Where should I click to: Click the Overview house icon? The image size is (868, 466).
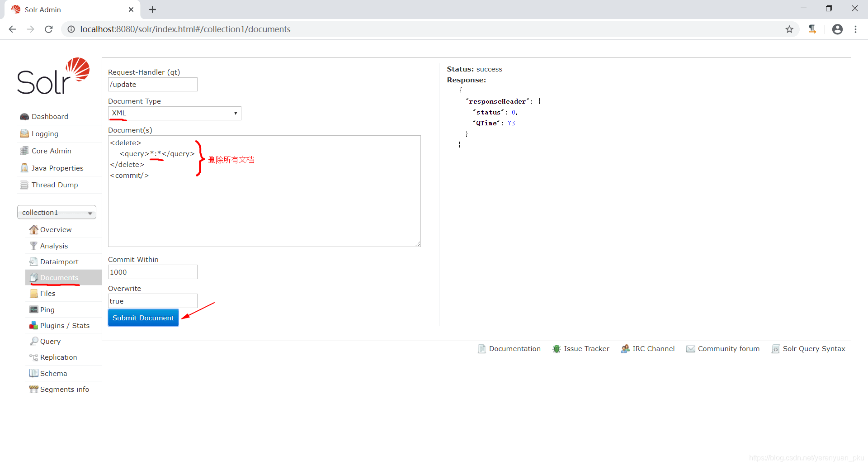[33, 229]
